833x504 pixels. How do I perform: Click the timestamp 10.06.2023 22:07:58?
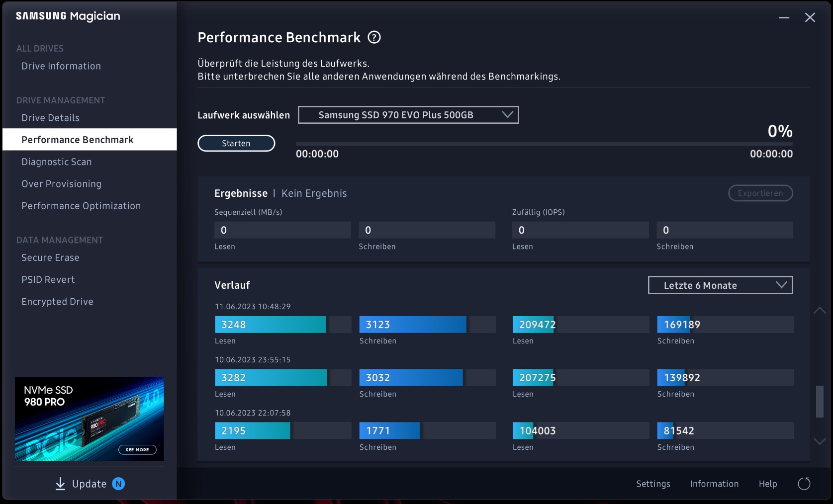[x=253, y=413]
